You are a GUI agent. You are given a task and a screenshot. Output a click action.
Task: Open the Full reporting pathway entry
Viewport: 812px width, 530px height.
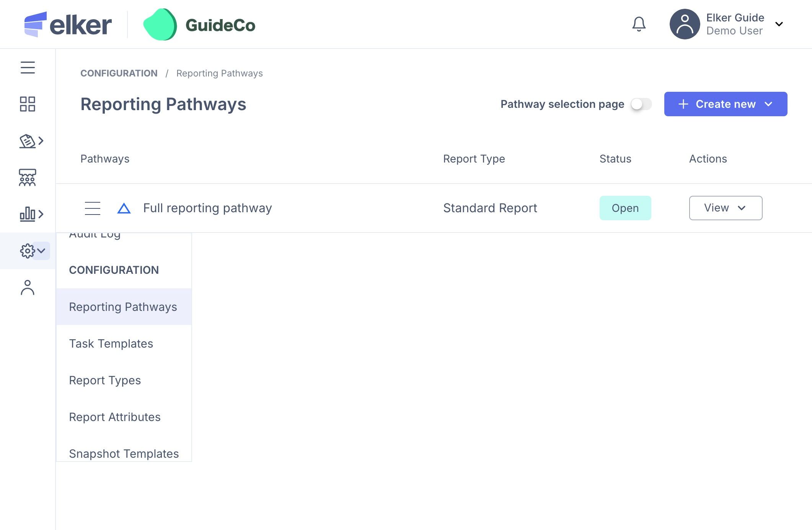(207, 208)
